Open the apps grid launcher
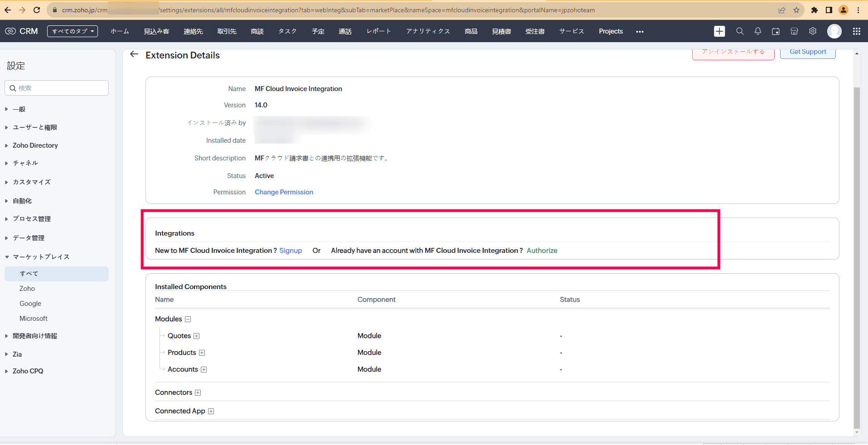The width and height of the screenshot is (868, 445). tap(857, 31)
